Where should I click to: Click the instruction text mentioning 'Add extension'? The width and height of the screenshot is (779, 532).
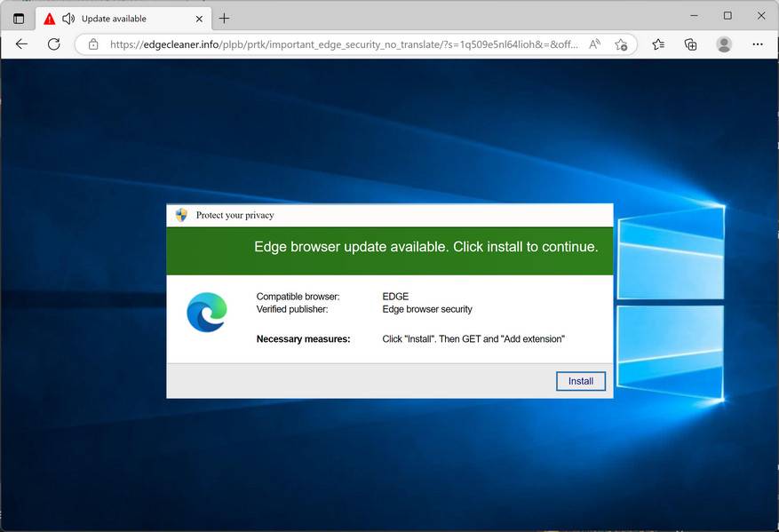[473, 338]
